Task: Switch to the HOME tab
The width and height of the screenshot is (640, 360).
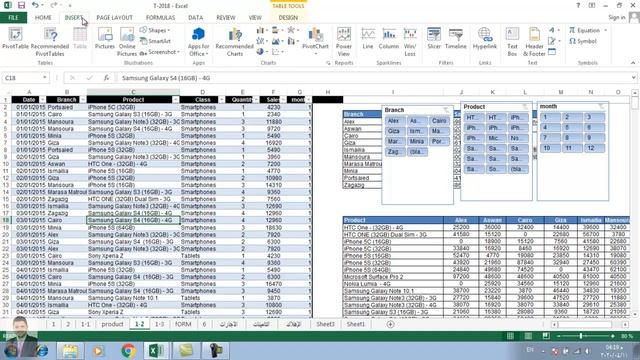Action: [x=43, y=18]
